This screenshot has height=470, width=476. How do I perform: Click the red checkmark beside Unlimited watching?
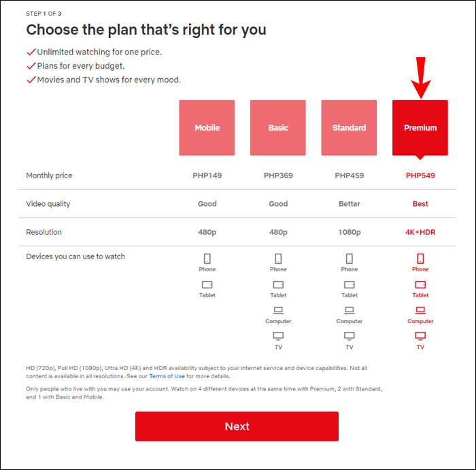(x=31, y=52)
